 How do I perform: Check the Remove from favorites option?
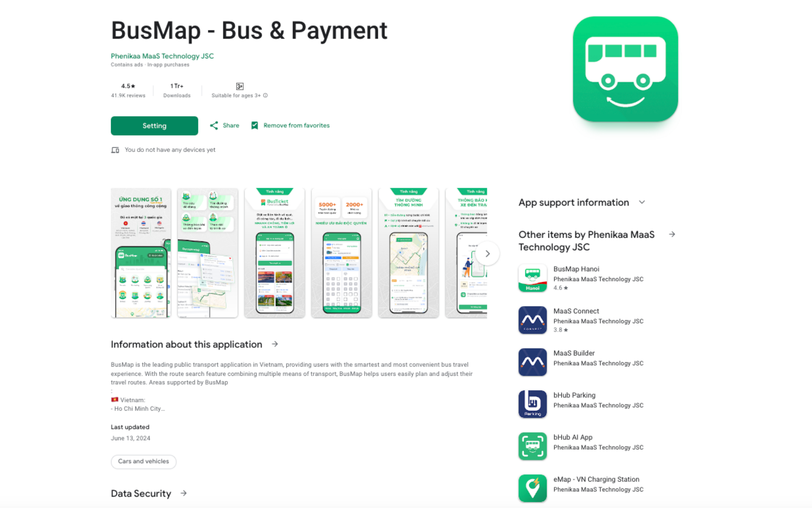291,125
